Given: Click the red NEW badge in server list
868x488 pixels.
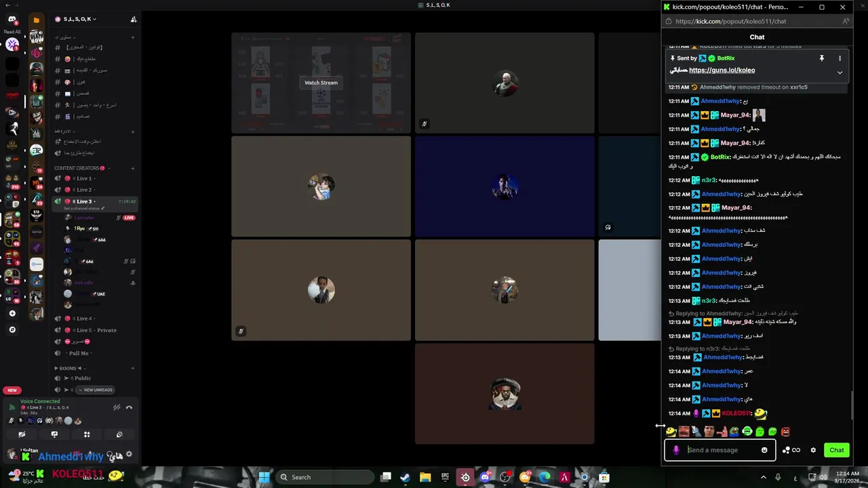Looking at the screenshot, I should 12,390.
